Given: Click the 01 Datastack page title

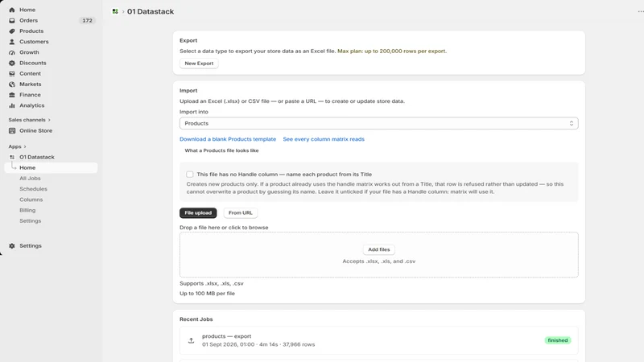Looking at the screenshot, I should 151,11.
